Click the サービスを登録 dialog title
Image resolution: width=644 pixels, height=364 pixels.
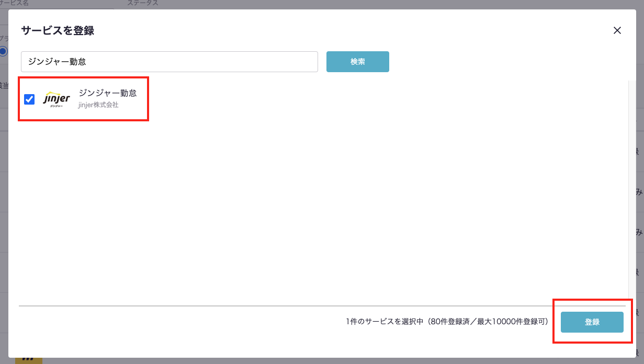[58, 30]
